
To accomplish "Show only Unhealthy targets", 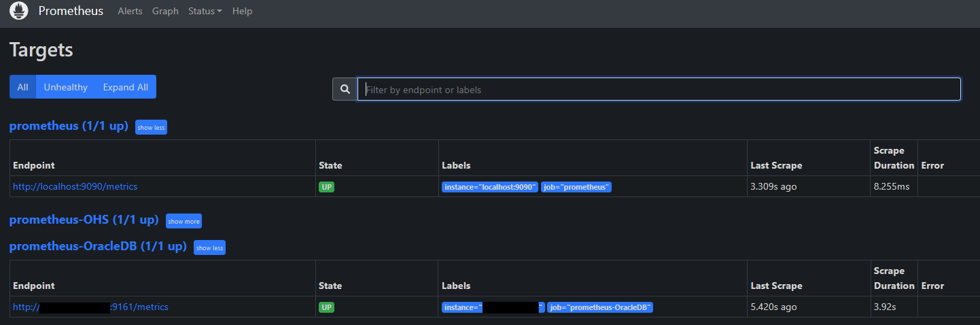I will (x=66, y=87).
